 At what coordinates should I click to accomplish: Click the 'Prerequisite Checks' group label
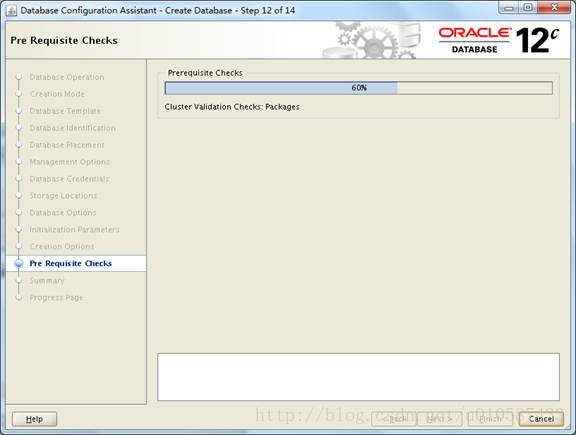click(205, 73)
